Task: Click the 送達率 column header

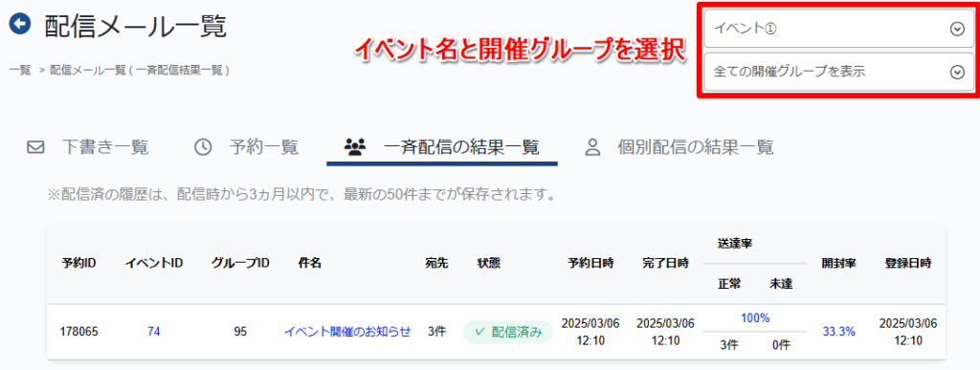Action: [734, 244]
